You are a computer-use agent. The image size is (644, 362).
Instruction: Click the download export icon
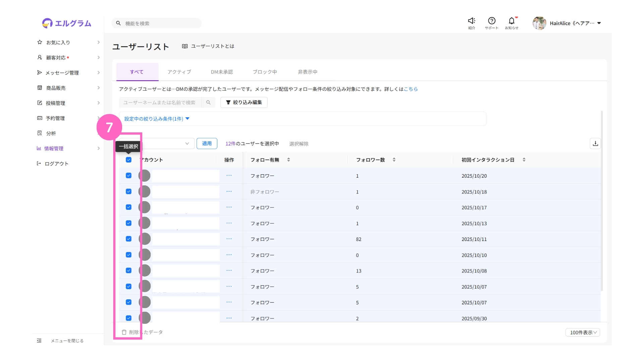[595, 143]
